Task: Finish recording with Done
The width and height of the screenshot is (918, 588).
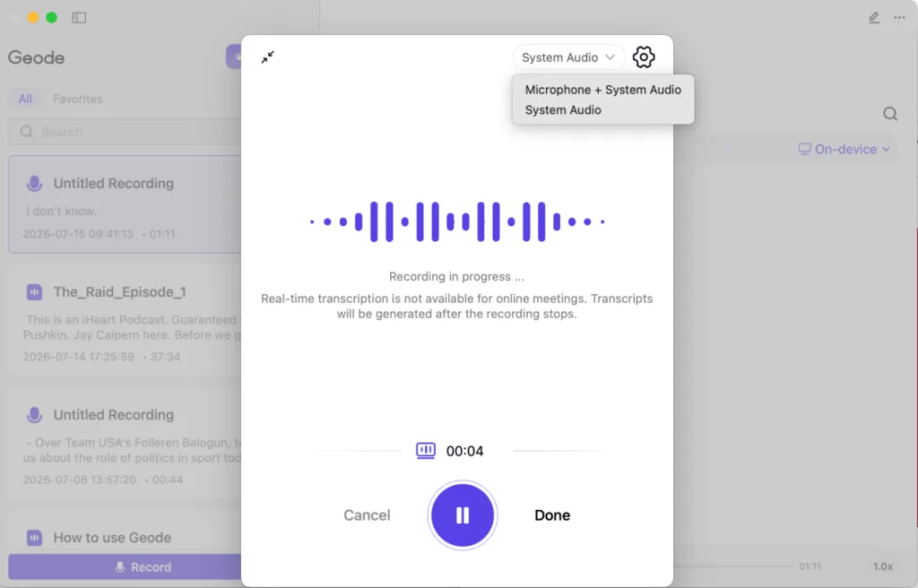Action: pyautogui.click(x=552, y=515)
